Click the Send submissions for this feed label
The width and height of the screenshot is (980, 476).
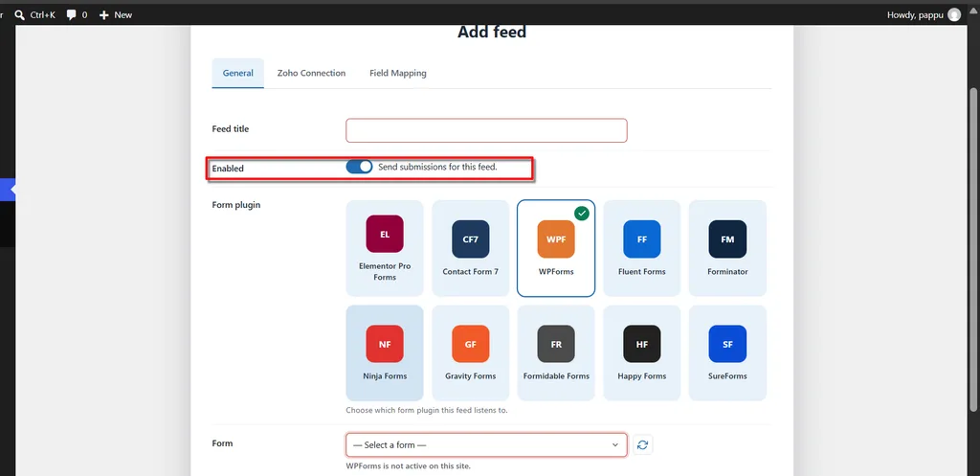click(x=437, y=167)
